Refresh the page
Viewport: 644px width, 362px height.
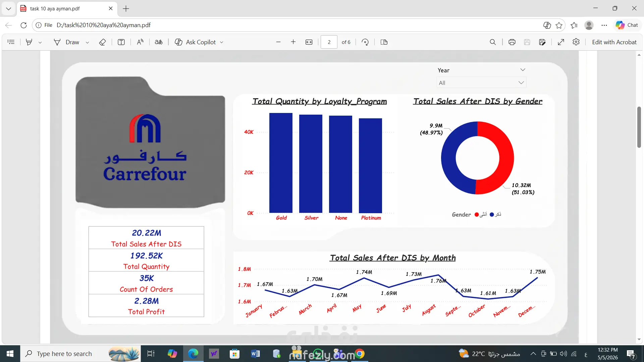pyautogui.click(x=23, y=25)
